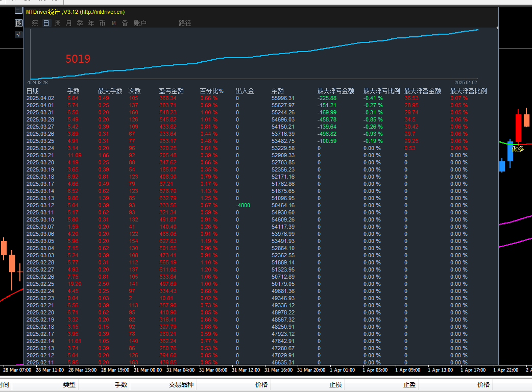Click percentage value 1.25 %
This screenshot has width=532, height=392.
point(209,199)
